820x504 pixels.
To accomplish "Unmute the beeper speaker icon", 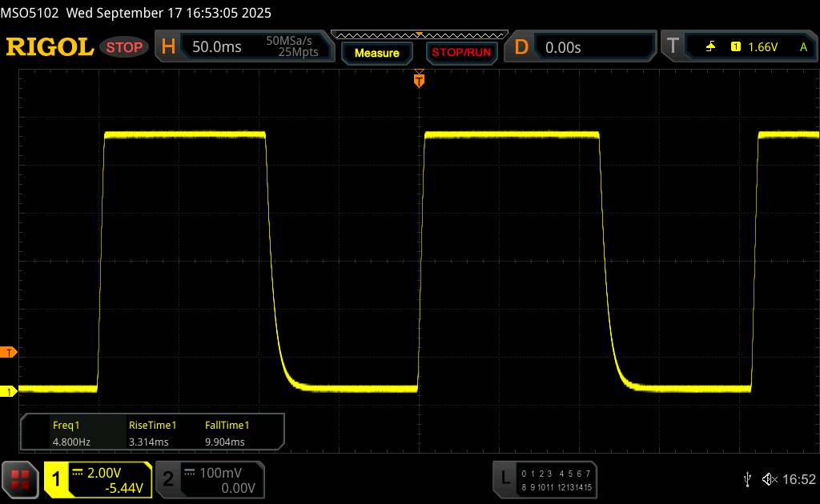I will click(x=770, y=479).
